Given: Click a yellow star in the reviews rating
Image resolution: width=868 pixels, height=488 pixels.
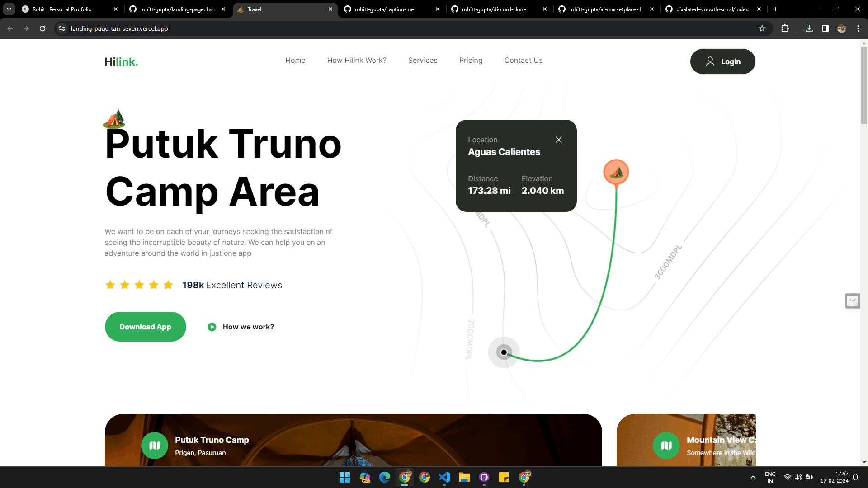Looking at the screenshot, I should (x=110, y=285).
